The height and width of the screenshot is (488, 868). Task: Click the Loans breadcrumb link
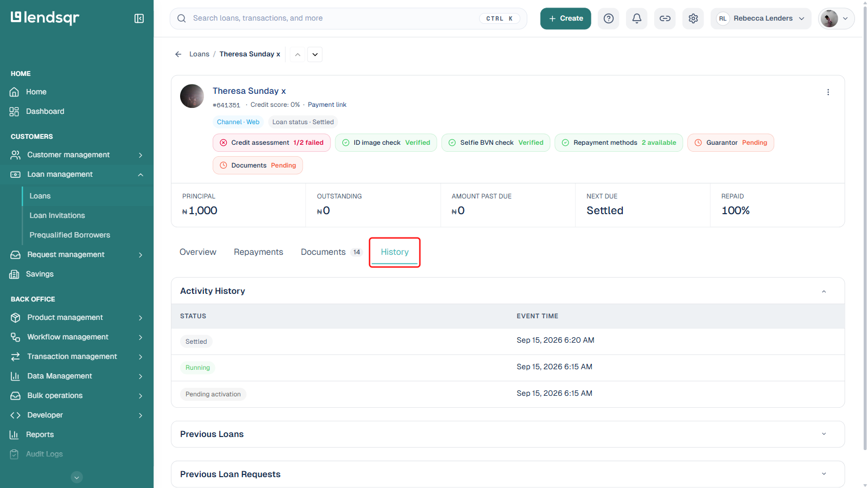[199, 54]
